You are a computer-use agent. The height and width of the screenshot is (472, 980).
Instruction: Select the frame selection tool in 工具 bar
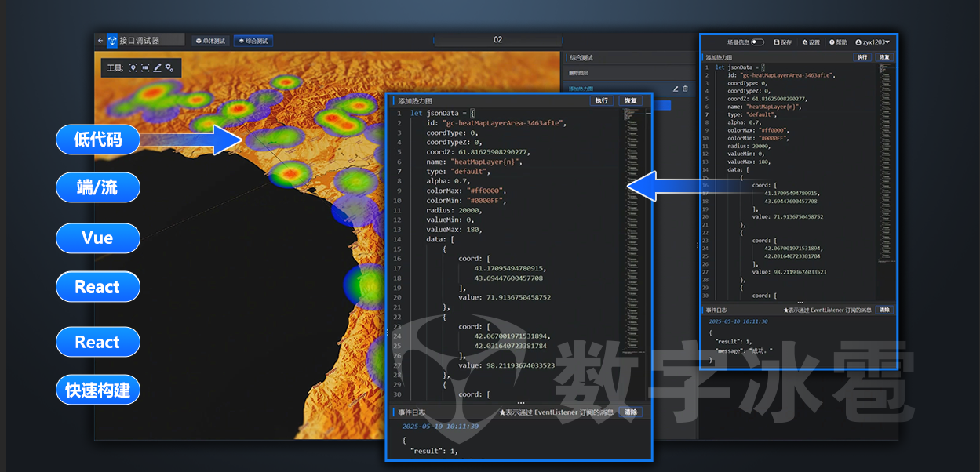(x=145, y=68)
